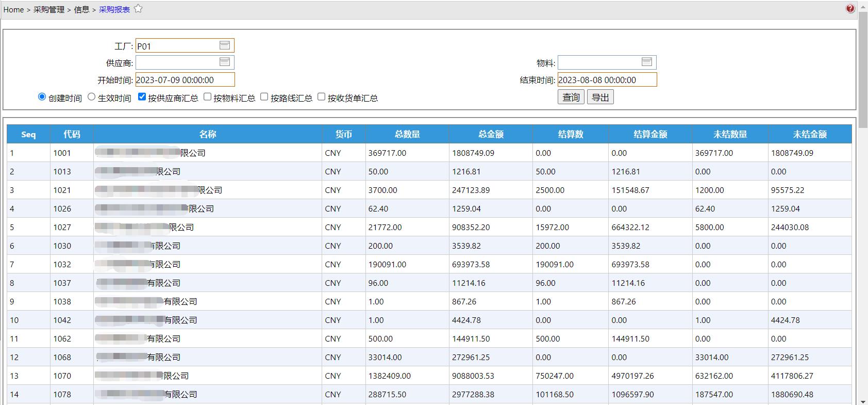Click the 代码 column header

click(72, 134)
